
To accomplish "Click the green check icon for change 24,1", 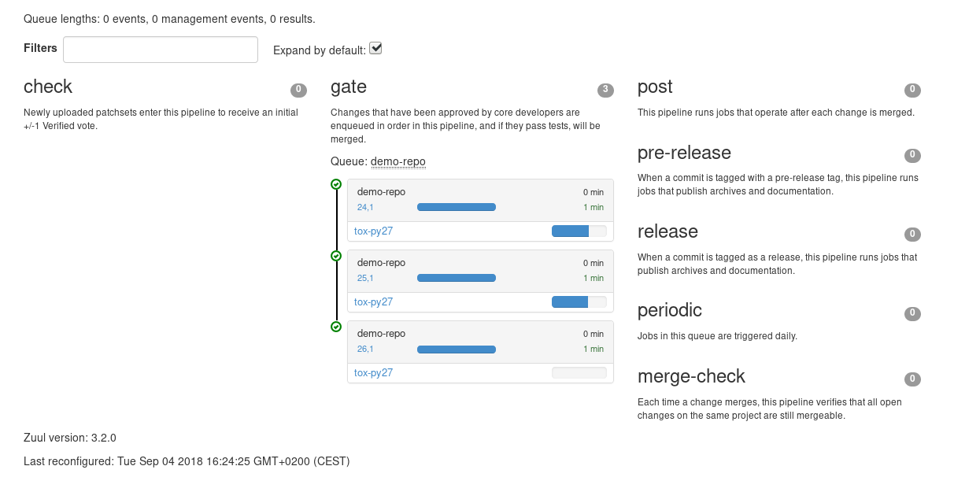I will pos(336,184).
